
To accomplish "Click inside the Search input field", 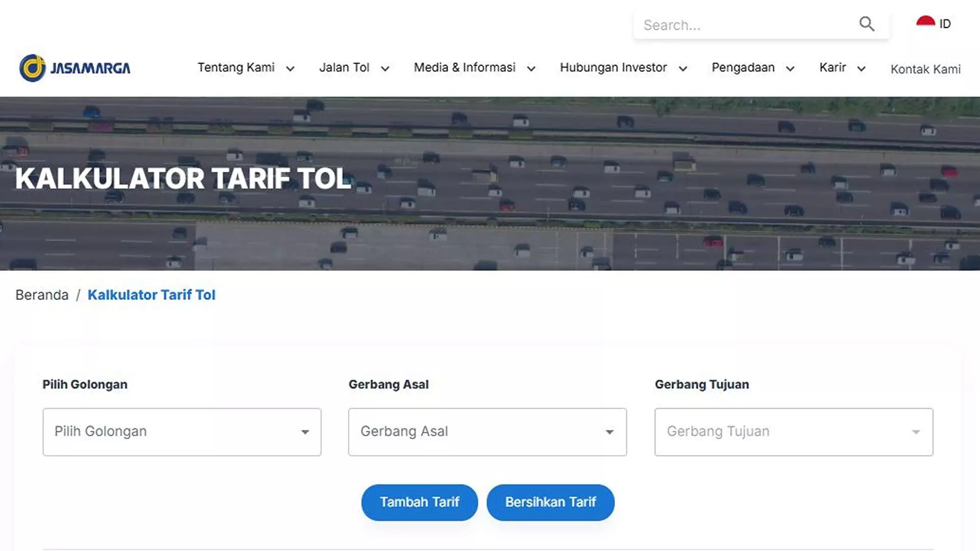I will pos(740,24).
